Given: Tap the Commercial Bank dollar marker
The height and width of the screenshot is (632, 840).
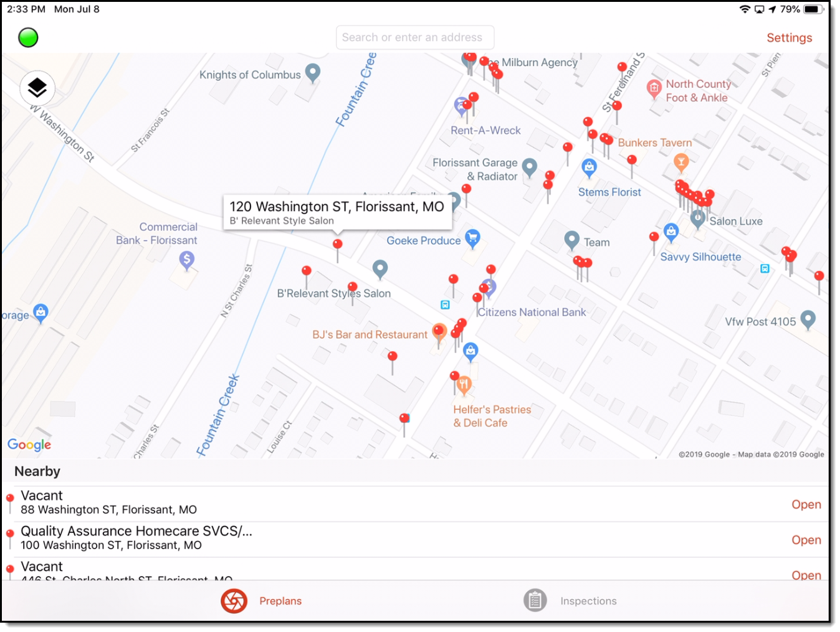Looking at the screenshot, I should (187, 260).
